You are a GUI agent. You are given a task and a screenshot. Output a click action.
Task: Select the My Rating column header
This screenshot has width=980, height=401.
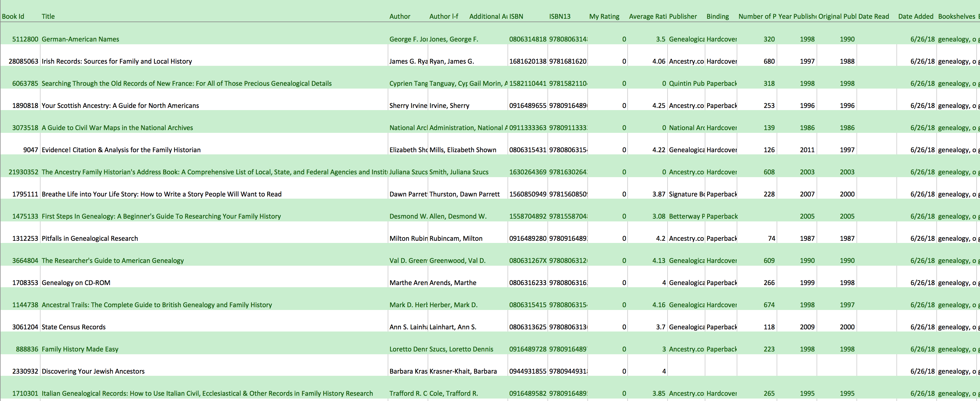[604, 16]
